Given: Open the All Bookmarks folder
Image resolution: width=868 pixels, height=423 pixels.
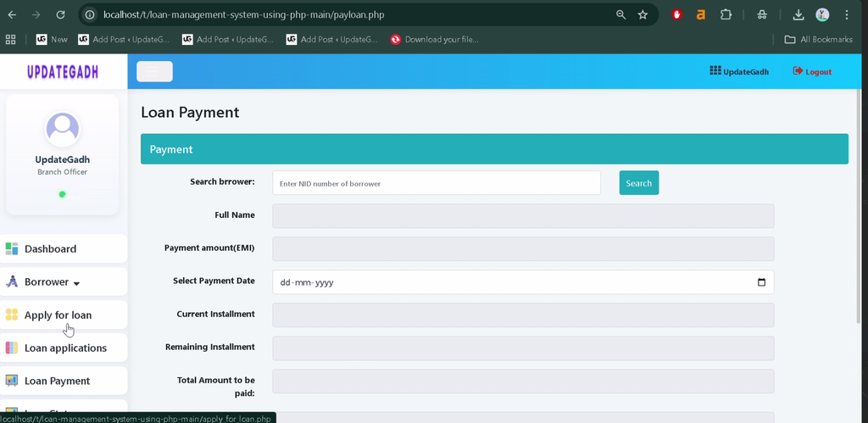Looking at the screenshot, I should [819, 39].
